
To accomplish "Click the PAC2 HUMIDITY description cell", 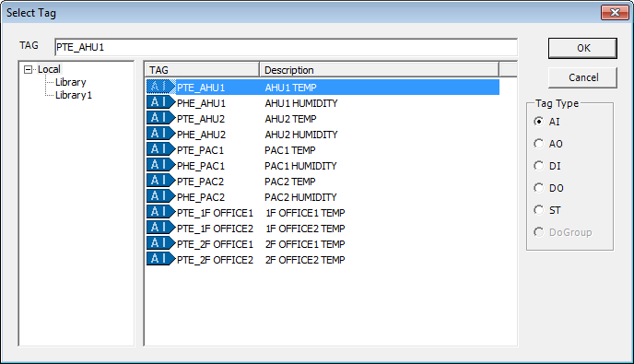I will point(300,197).
